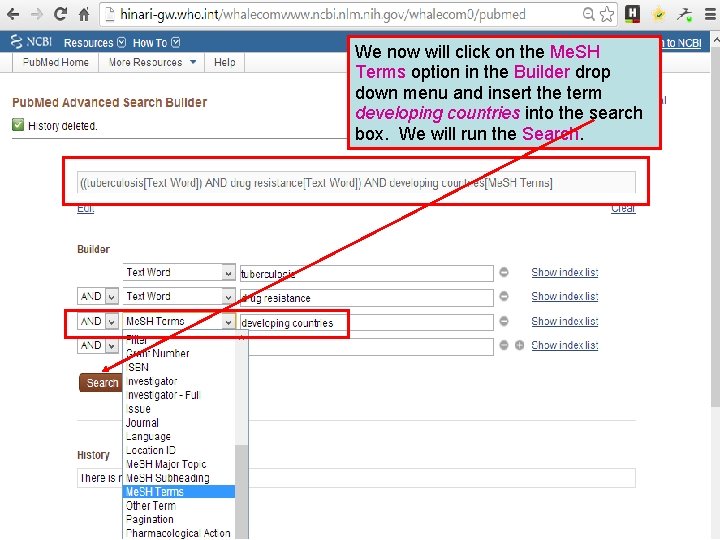Show index list for developing countries row
Viewport: 720px width, 540px height.
(565, 321)
